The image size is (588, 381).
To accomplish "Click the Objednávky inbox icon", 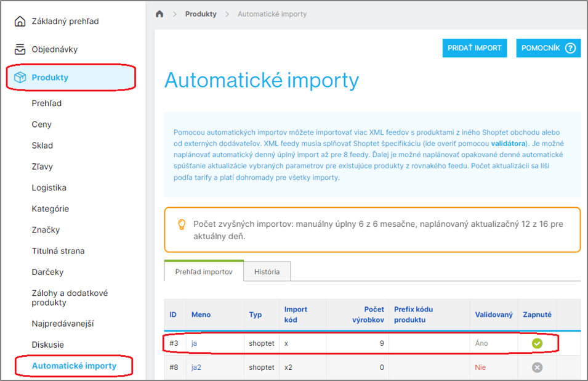I will click(20, 49).
